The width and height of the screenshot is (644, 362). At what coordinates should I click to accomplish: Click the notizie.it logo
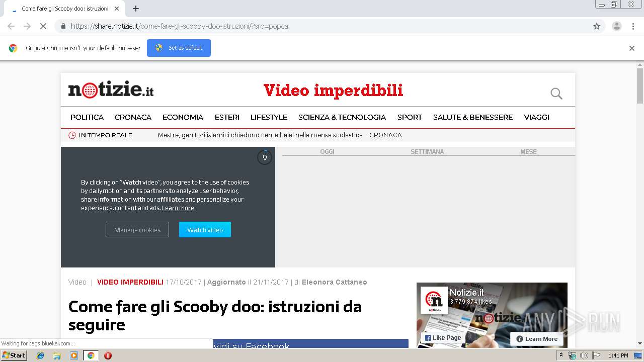[111, 89]
